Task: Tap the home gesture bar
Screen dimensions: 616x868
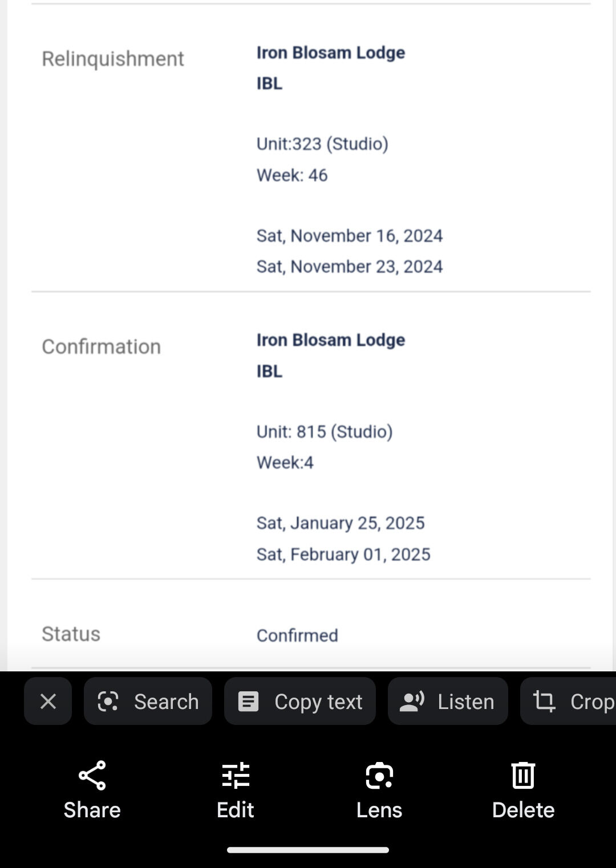Action: (308, 850)
